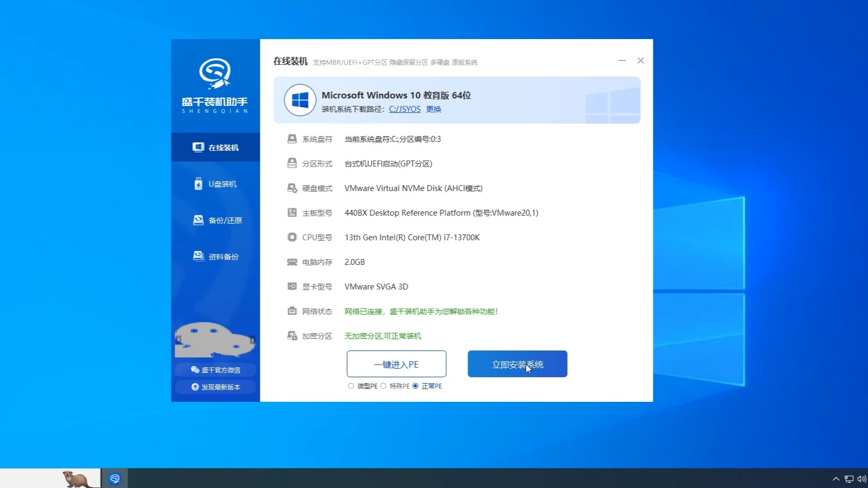Open the C:/JSYOS download path link

pos(405,109)
